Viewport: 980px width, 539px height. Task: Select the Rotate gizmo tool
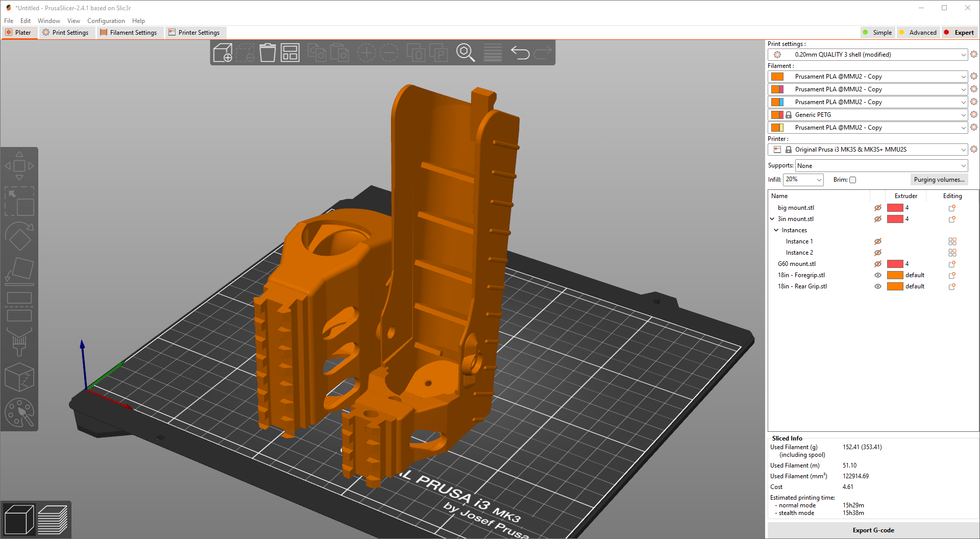[x=19, y=236]
